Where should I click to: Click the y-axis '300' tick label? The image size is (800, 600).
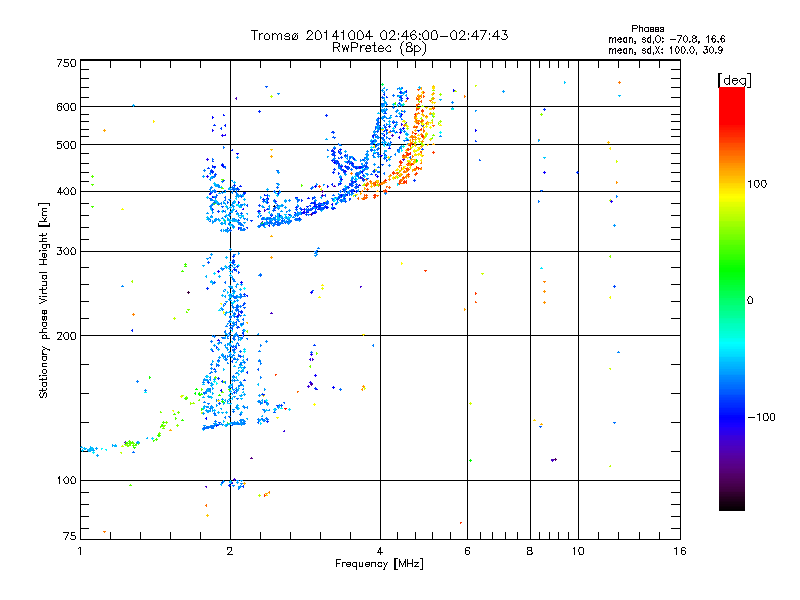[67, 251]
